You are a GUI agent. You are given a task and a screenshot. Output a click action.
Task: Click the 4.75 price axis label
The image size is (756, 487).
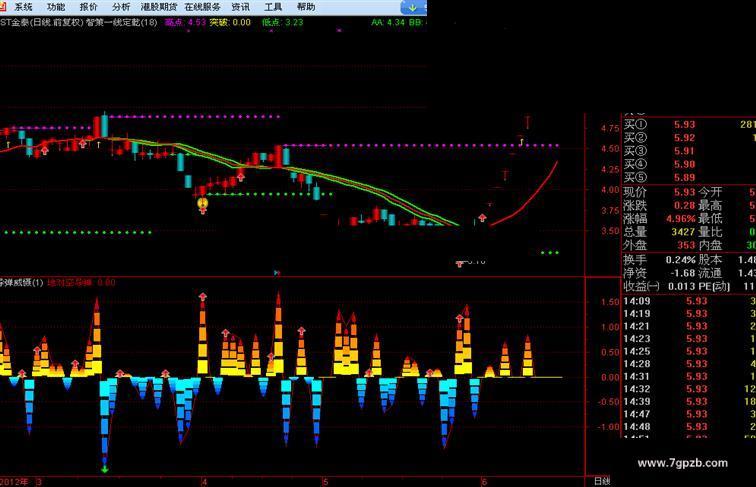coord(610,128)
